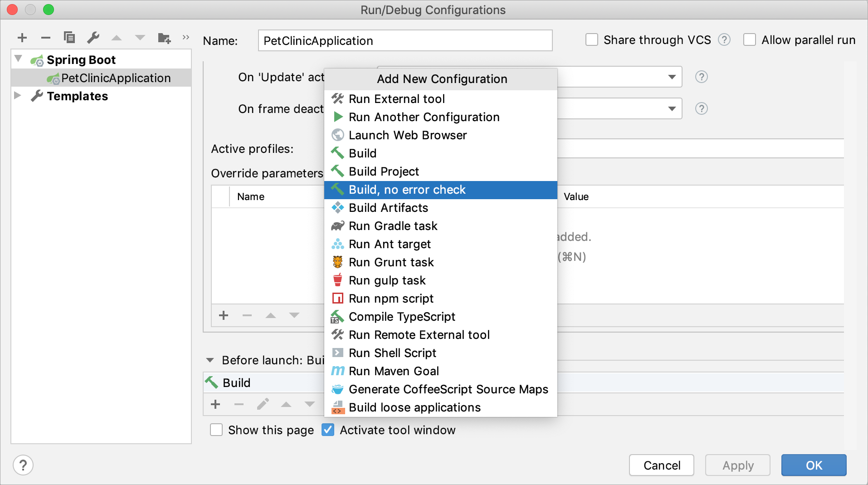868x485 pixels.
Task: Open dialog help question mark button
Action: 23,465
